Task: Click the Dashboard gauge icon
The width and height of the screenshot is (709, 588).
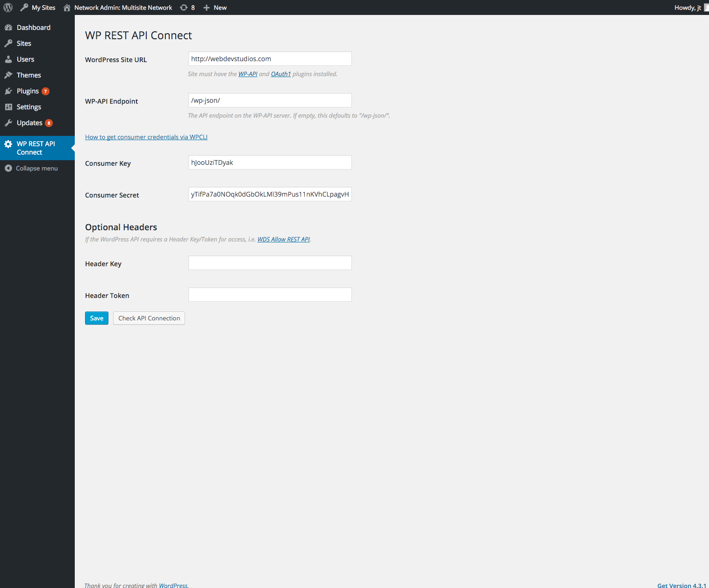Action: [x=8, y=28]
